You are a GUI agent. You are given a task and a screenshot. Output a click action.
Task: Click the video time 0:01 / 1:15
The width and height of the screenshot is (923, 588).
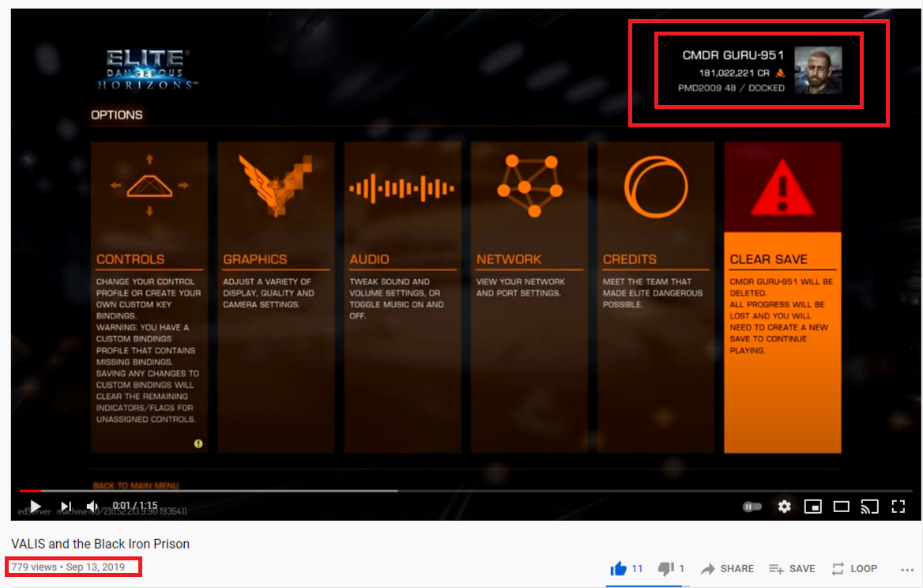click(x=135, y=506)
